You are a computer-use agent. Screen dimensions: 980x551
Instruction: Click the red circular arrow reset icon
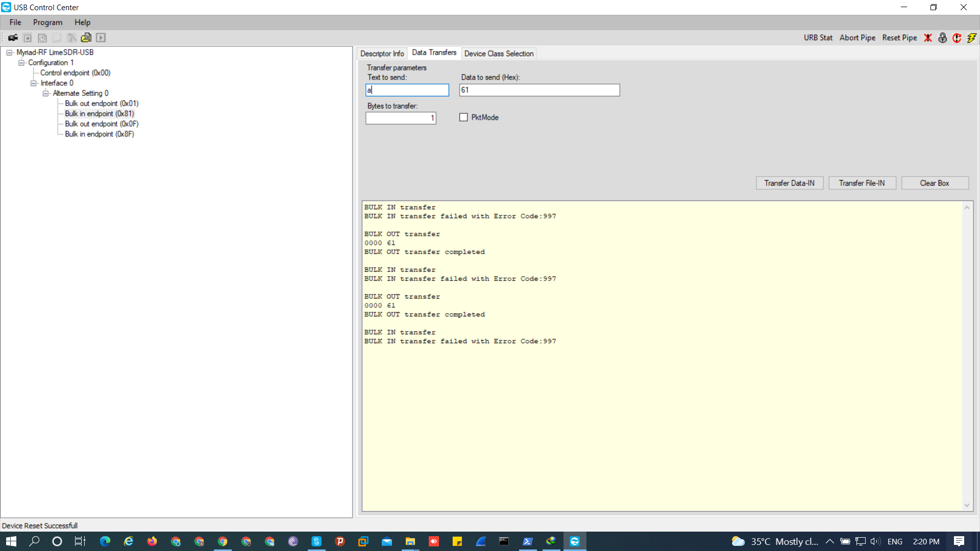coord(957,38)
